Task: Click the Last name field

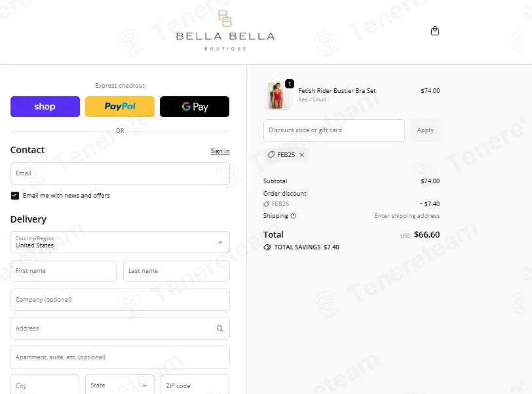Action: tap(176, 271)
